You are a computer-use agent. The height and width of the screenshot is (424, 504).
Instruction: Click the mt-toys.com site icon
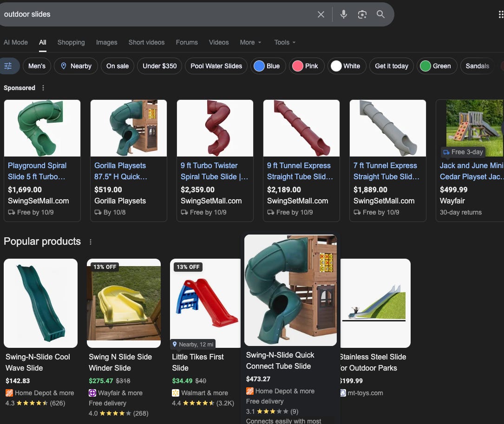(343, 393)
